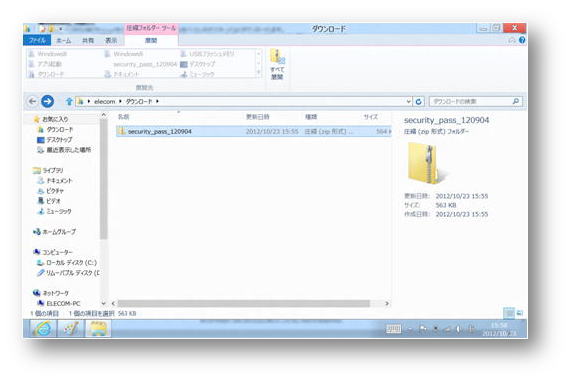
Task: Click ダウンロード in the address breadcrumb
Action: point(139,101)
